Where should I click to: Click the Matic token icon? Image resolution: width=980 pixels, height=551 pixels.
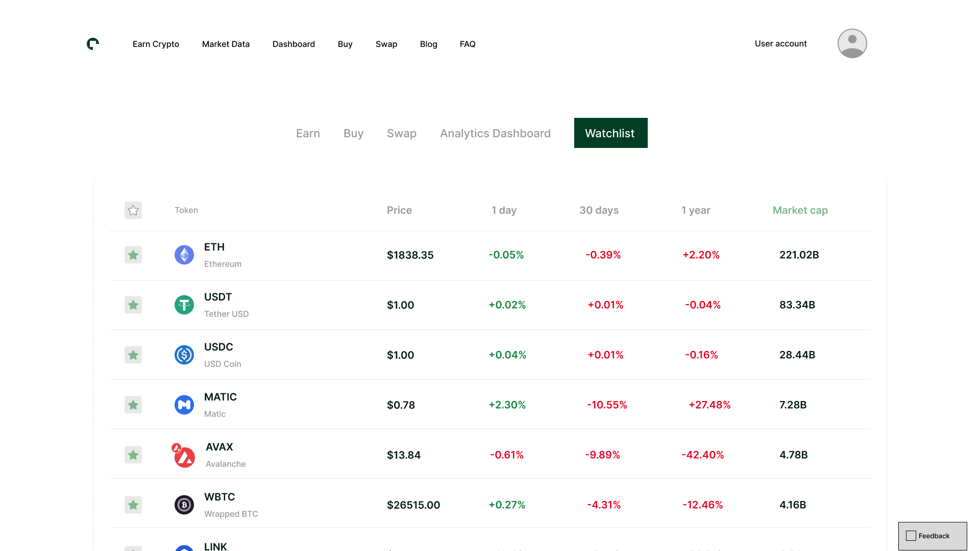(184, 405)
